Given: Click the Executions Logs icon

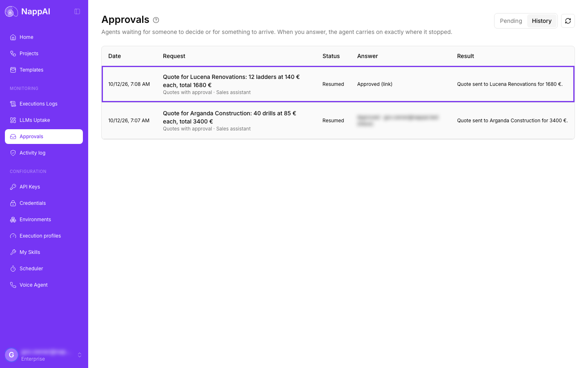Looking at the screenshot, I should coord(13,104).
